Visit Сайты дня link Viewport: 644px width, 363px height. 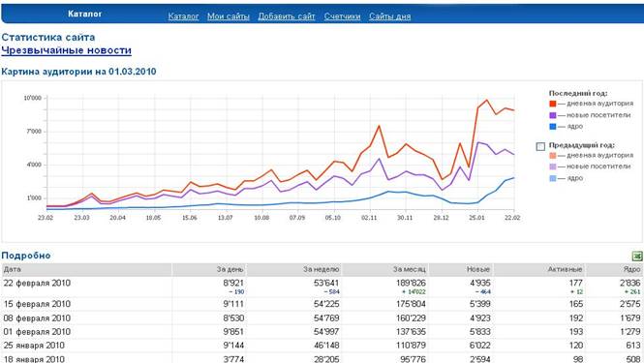click(389, 16)
